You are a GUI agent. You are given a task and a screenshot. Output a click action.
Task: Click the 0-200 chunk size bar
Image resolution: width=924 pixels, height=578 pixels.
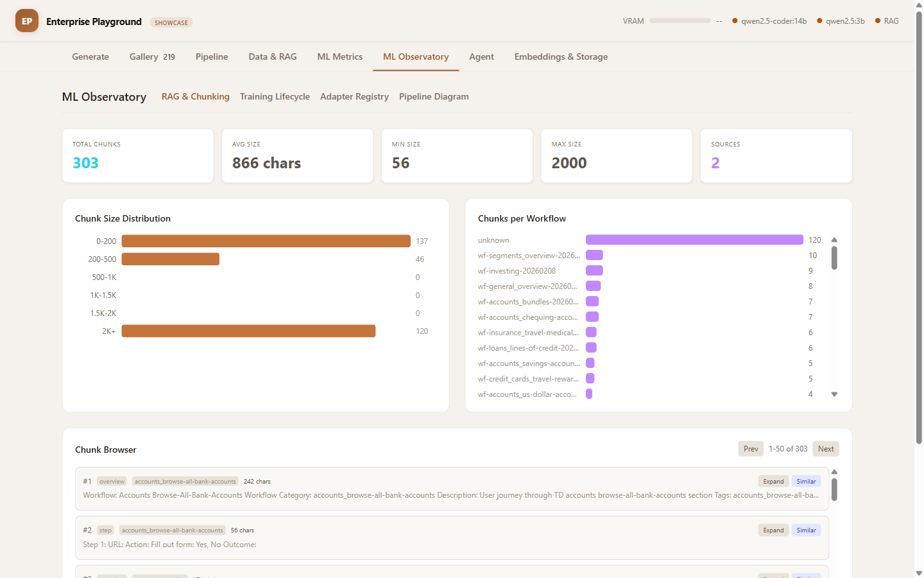click(x=266, y=241)
